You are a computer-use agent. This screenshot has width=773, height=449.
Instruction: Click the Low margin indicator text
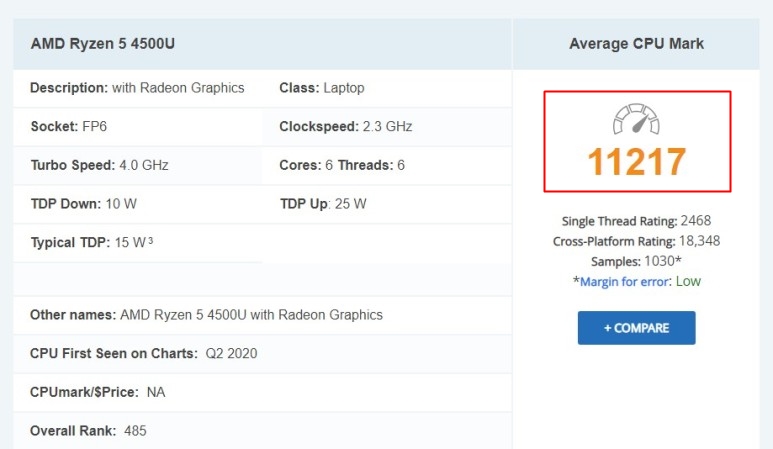pyautogui.click(x=688, y=281)
